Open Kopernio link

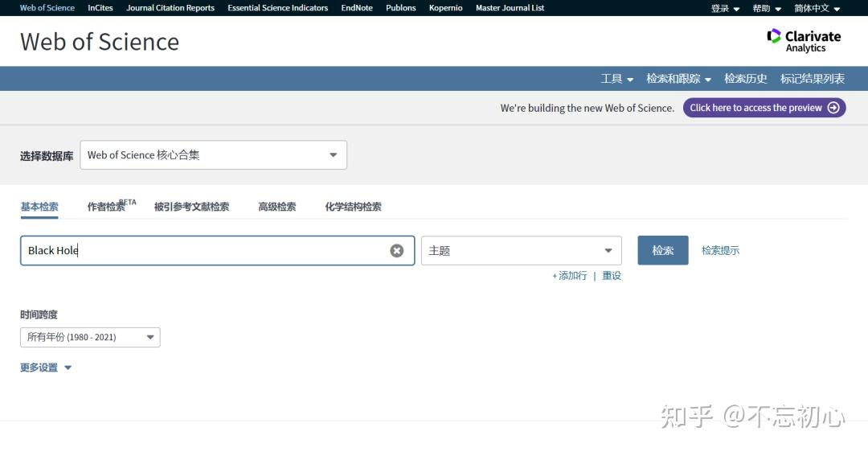445,8
